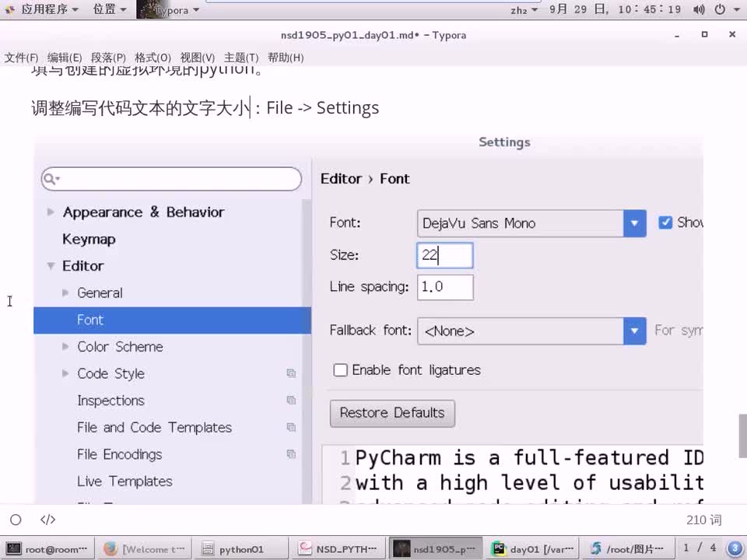Open the 文件(F) menu
The image size is (747, 560).
(x=21, y=58)
